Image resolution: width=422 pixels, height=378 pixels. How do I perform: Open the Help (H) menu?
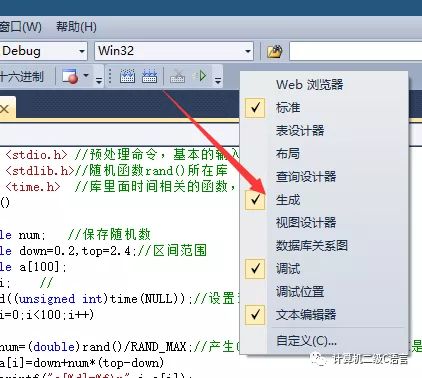coord(76,27)
